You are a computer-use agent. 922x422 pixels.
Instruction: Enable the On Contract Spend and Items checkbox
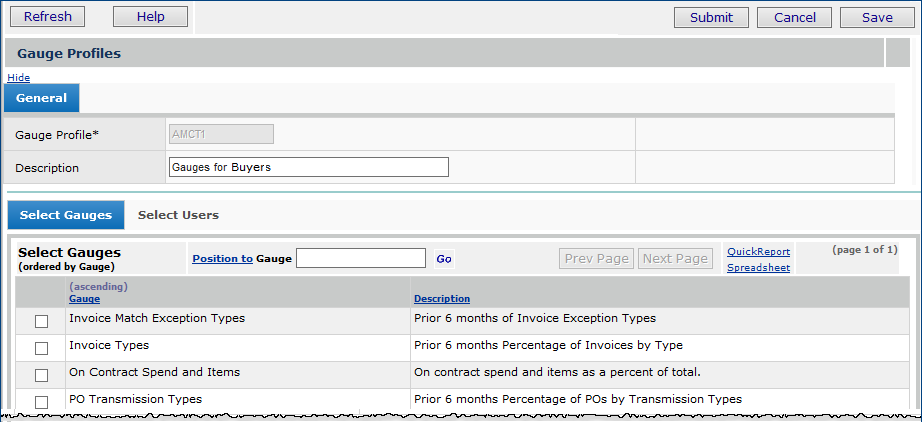point(41,375)
